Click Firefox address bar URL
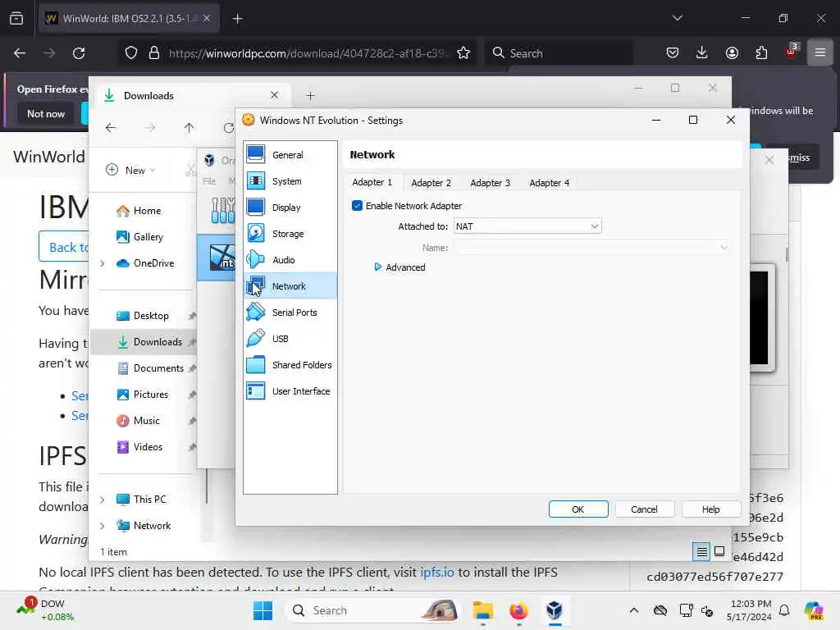This screenshot has height=630, width=840. 307,53
